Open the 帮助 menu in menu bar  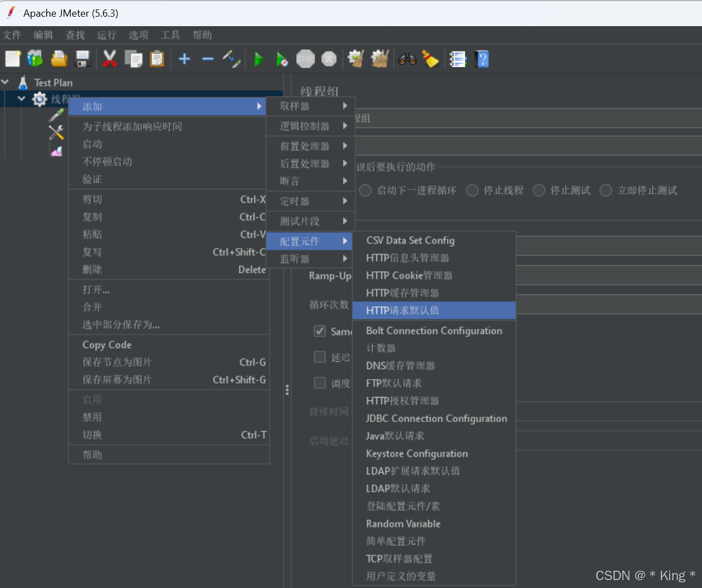pos(202,35)
